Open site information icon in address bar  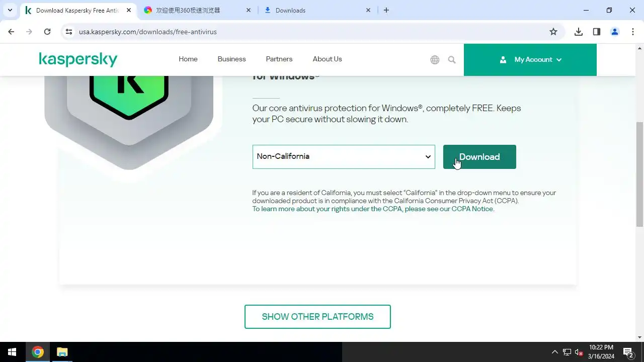[69, 32]
